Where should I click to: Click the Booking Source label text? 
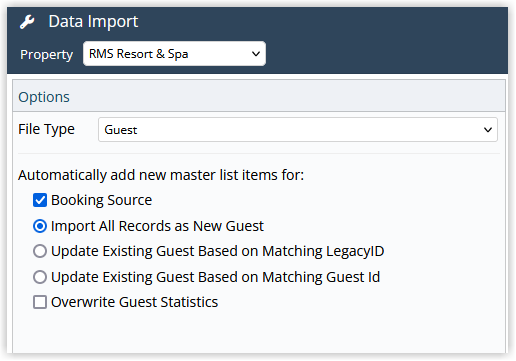(x=101, y=200)
